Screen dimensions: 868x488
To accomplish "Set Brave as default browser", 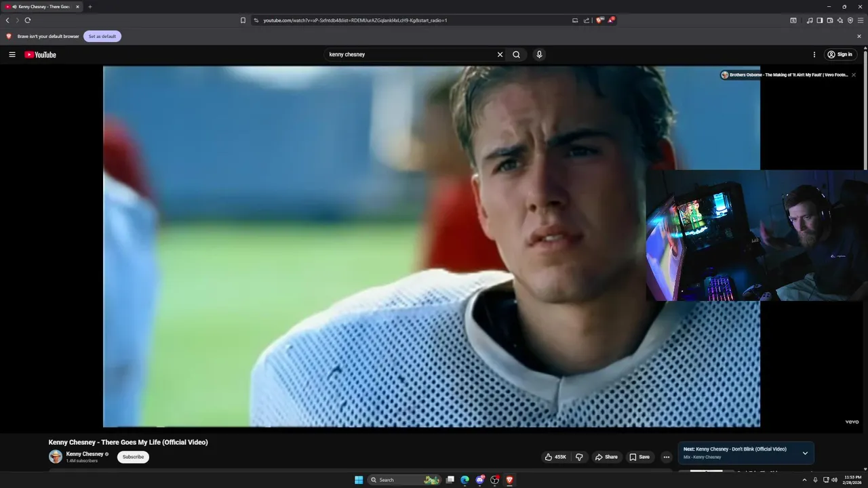I will tap(102, 37).
